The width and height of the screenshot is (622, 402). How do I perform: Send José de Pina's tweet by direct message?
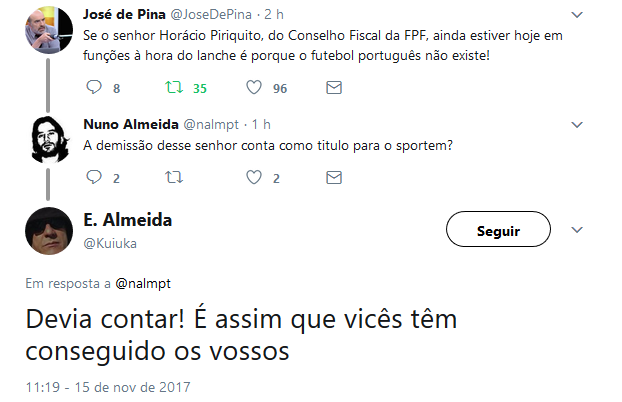click(334, 88)
